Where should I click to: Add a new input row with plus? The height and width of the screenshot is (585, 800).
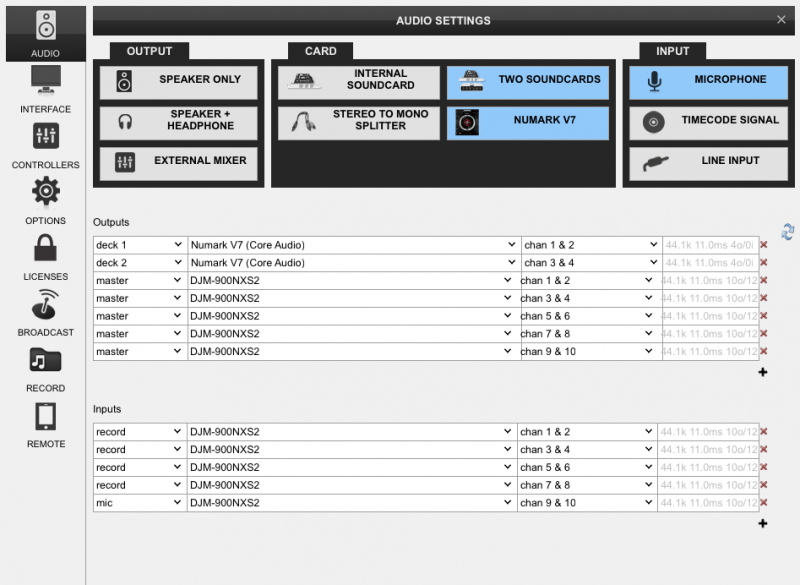[763, 523]
